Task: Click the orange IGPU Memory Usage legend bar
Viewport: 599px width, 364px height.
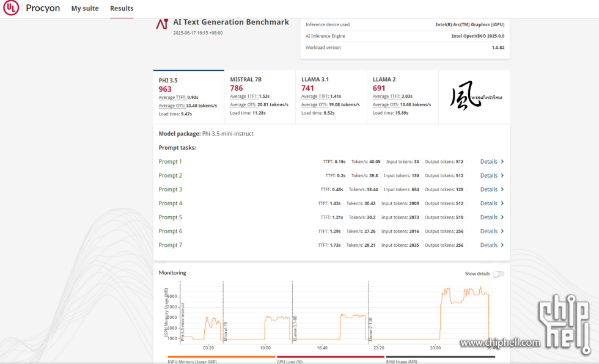Action: click(221, 357)
